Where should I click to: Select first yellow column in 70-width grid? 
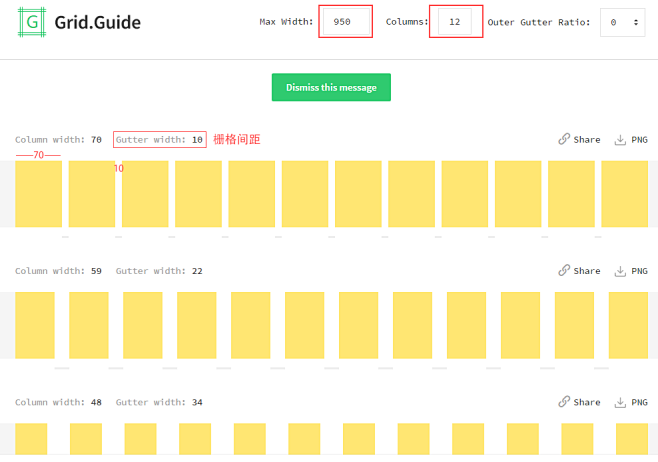[39, 194]
